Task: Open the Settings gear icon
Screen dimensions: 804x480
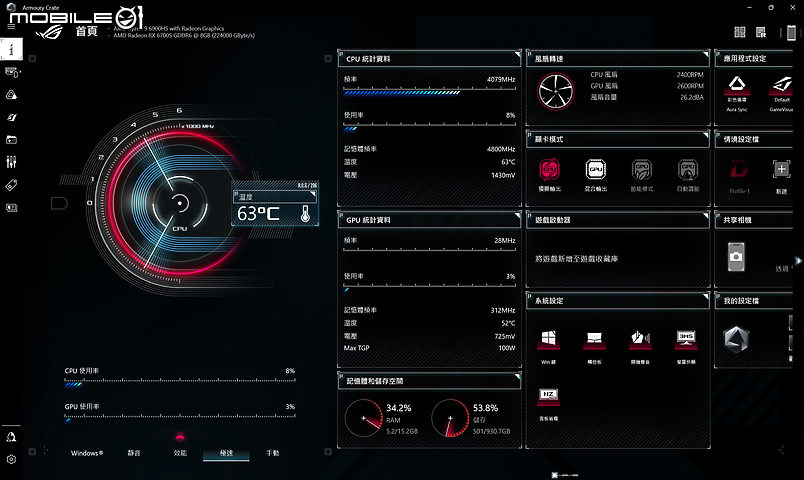Action: (11, 459)
